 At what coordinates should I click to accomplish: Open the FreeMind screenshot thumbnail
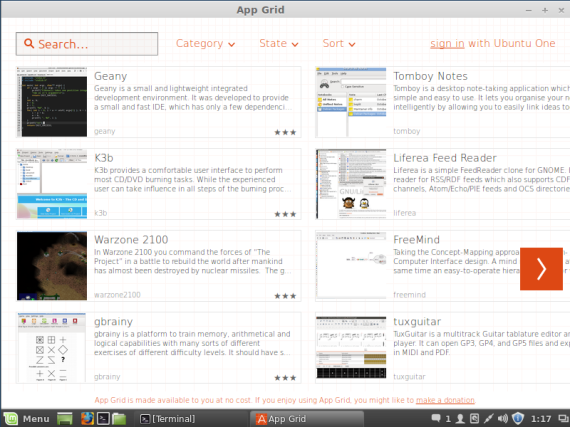[x=351, y=266]
